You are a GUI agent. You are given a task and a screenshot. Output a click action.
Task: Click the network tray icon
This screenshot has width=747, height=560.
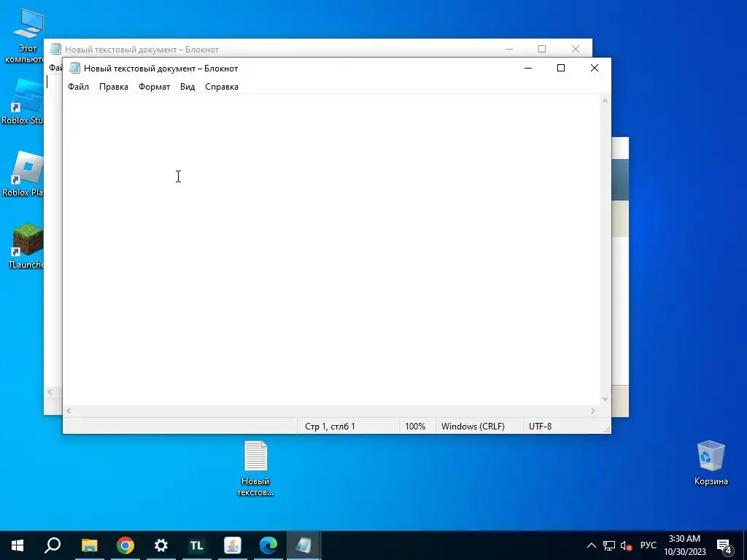click(x=609, y=545)
